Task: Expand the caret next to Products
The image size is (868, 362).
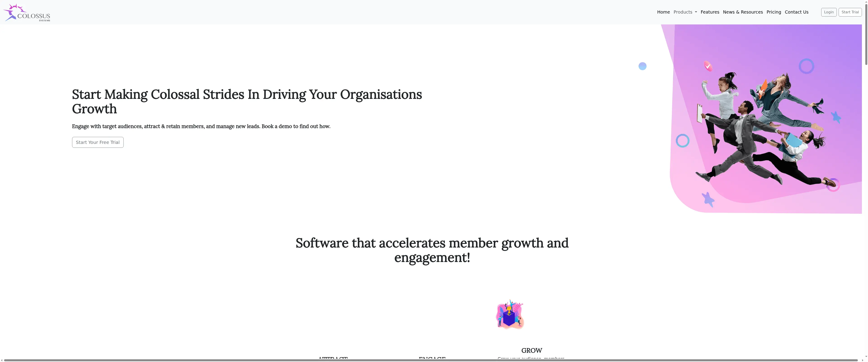Action: tap(696, 12)
